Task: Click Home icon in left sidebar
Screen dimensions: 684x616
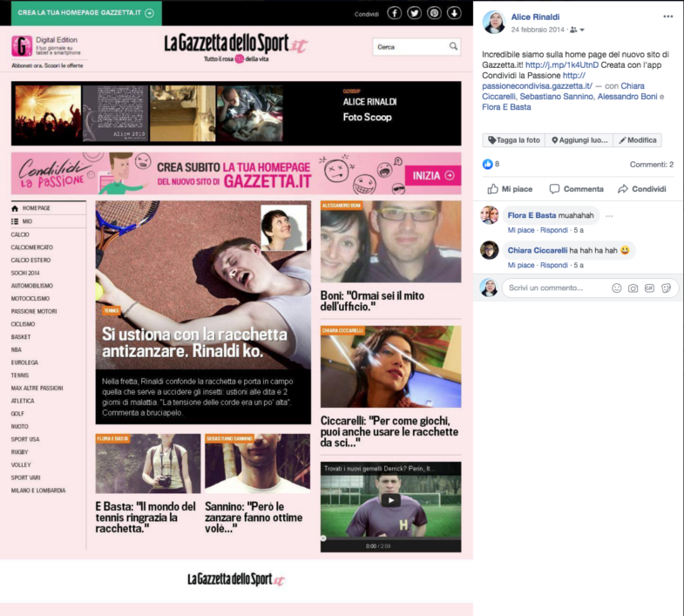Action: pyautogui.click(x=15, y=208)
